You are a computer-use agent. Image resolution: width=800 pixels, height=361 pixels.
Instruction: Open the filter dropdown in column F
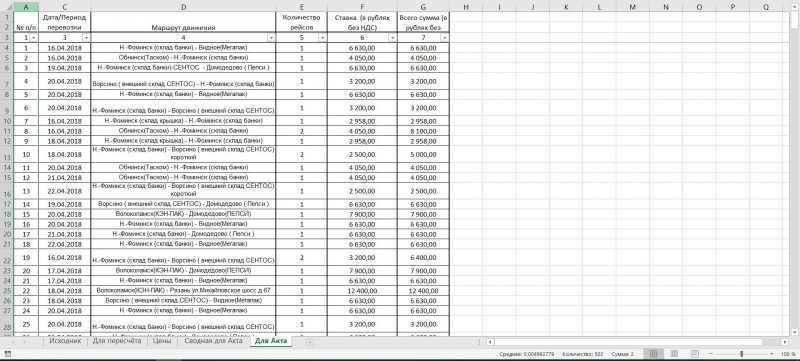393,38
